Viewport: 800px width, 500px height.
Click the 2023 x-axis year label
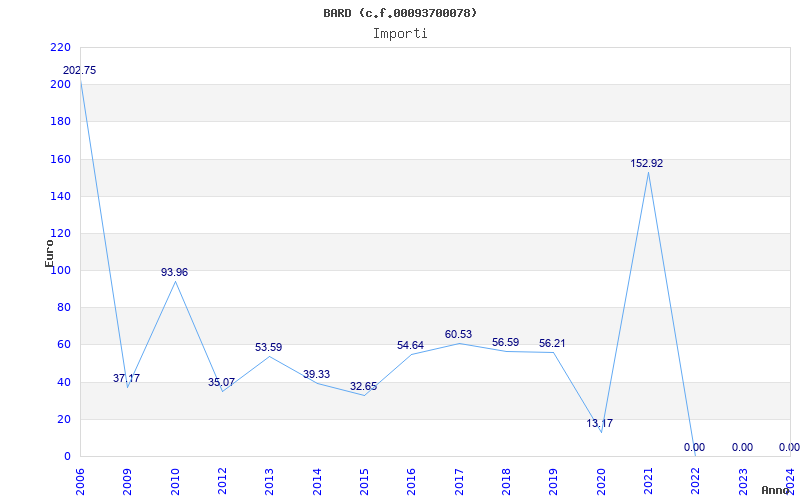[x=743, y=482]
